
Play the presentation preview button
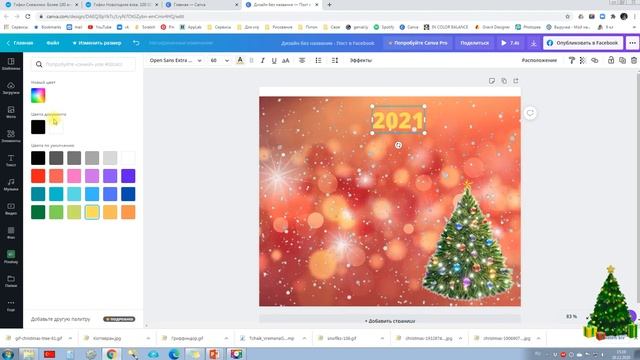[x=510, y=43]
